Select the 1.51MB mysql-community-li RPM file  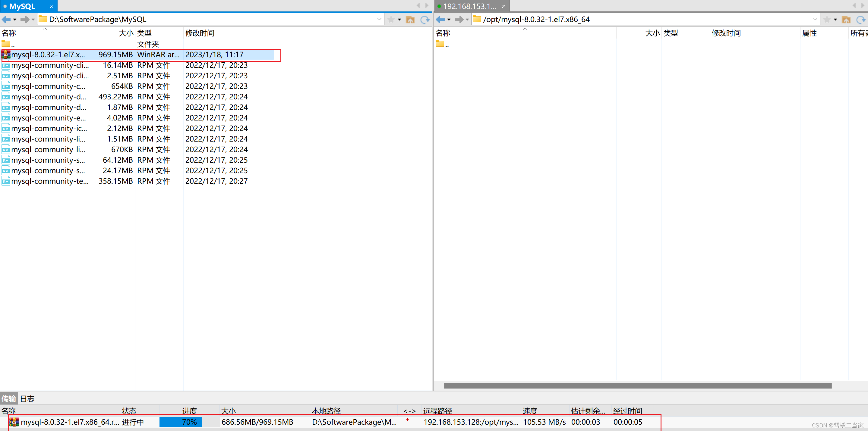click(137, 139)
